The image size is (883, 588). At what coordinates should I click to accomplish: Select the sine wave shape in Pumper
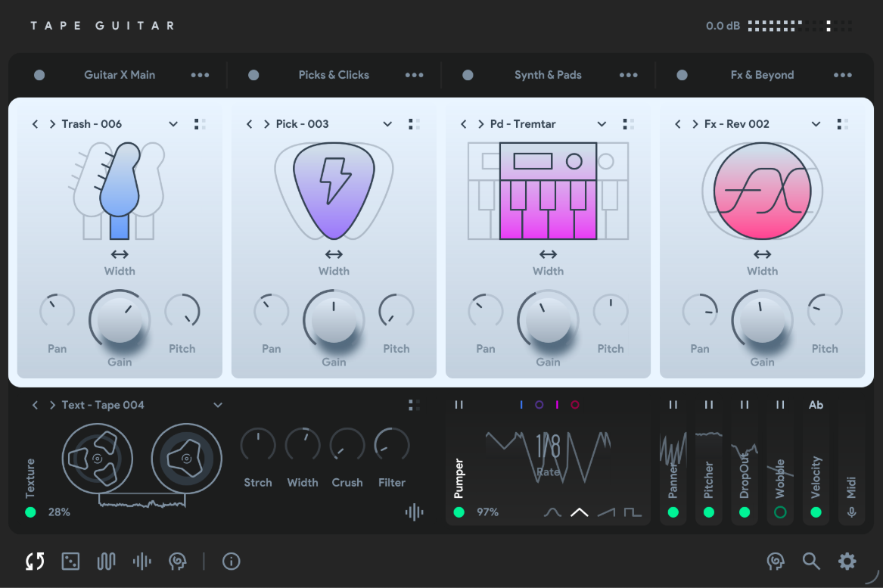[552, 512]
